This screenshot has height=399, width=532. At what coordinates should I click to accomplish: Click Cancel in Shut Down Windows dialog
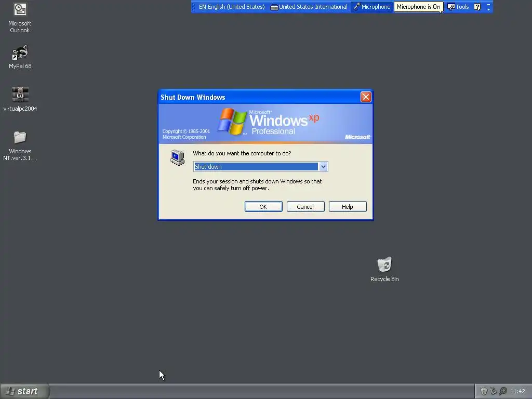pyautogui.click(x=305, y=207)
